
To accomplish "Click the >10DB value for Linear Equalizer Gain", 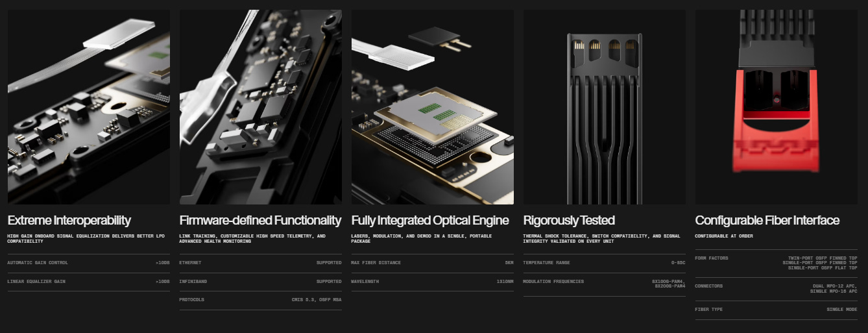I will (x=162, y=282).
